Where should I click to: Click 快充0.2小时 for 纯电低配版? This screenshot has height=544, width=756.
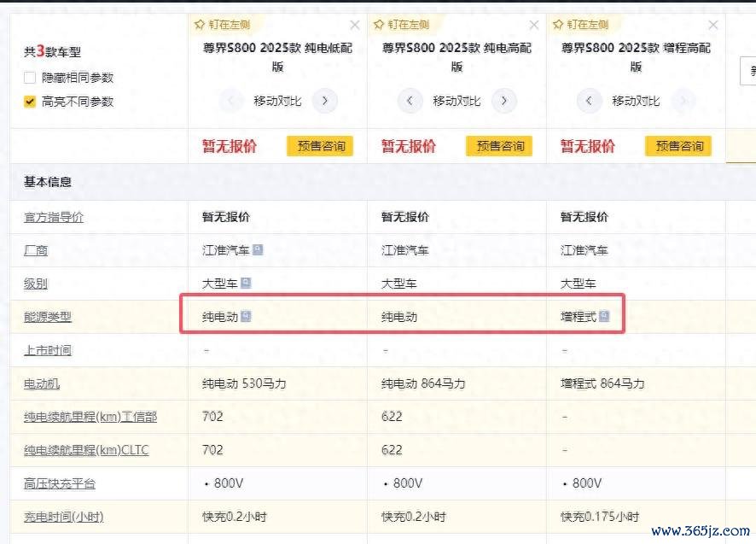click(x=235, y=517)
